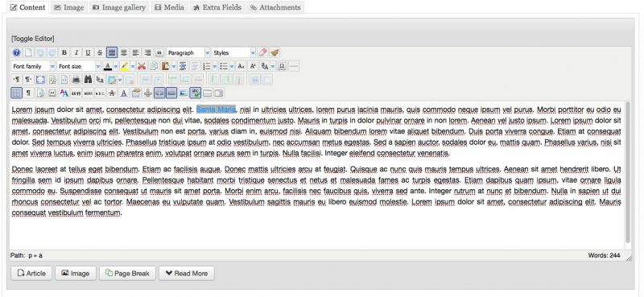The image size is (644, 297).
Task: Toggle bold formatting
Action: coord(64,52)
